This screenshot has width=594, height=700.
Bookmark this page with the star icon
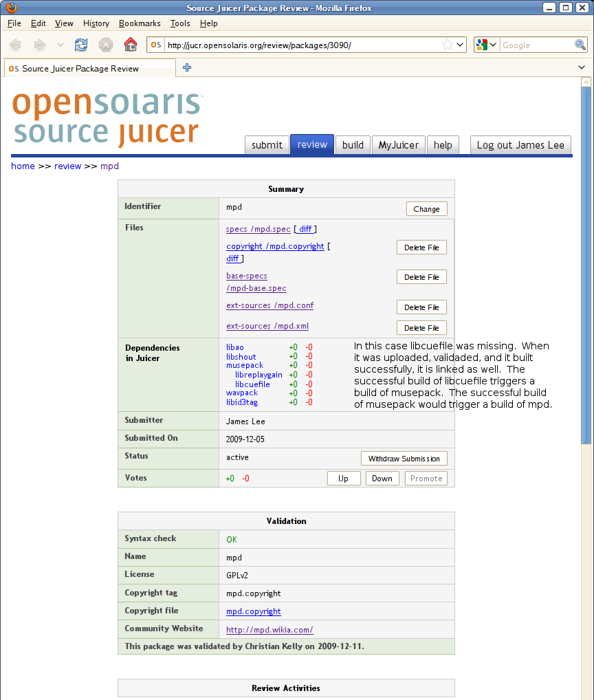(448, 45)
